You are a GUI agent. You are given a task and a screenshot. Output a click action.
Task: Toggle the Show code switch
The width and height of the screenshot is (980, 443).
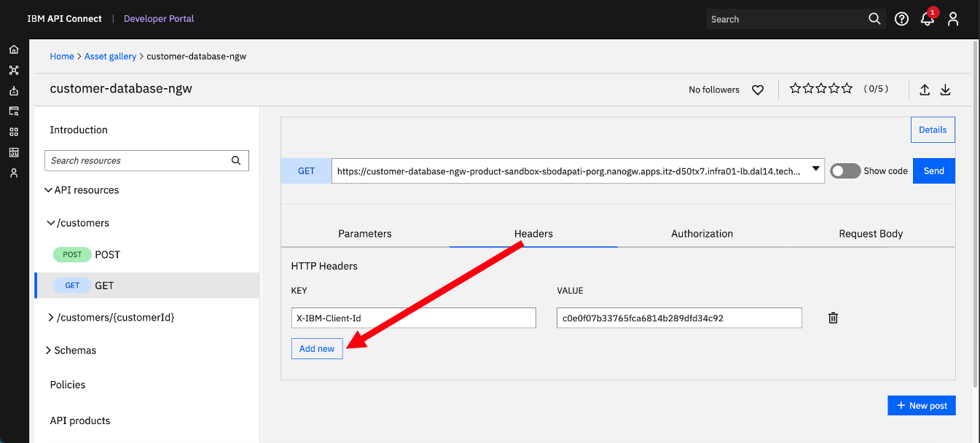click(x=845, y=170)
